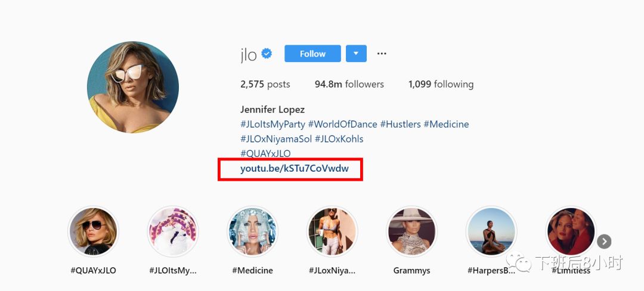View the 1,099 following list
Image resolution: width=644 pixels, height=291 pixels.
click(x=441, y=85)
